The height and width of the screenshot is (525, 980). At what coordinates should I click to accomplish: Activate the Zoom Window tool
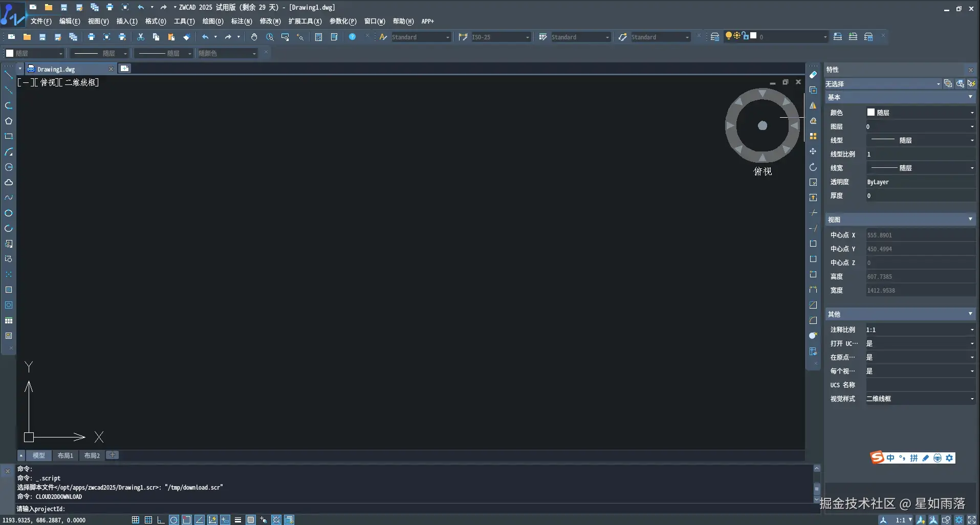285,37
